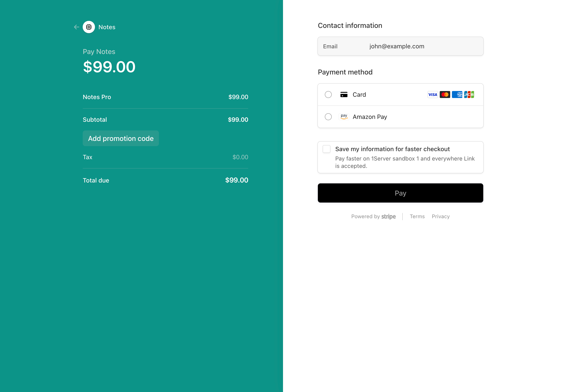
Task: Click the Mastercard logo
Action: coord(445,95)
